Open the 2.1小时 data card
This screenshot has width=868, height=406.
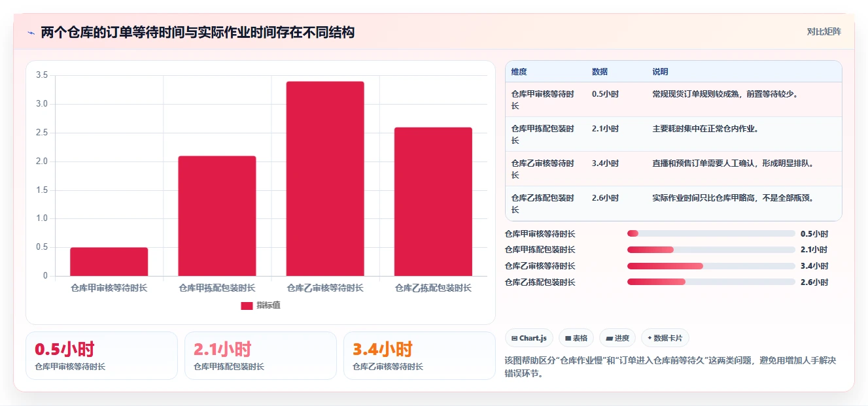tap(260, 356)
